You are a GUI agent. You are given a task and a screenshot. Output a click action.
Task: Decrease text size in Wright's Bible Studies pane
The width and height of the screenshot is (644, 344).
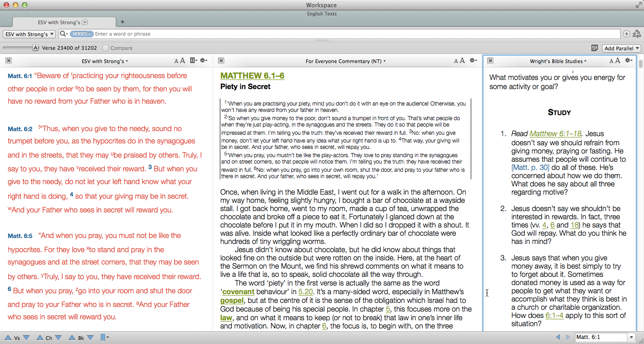[612, 61]
